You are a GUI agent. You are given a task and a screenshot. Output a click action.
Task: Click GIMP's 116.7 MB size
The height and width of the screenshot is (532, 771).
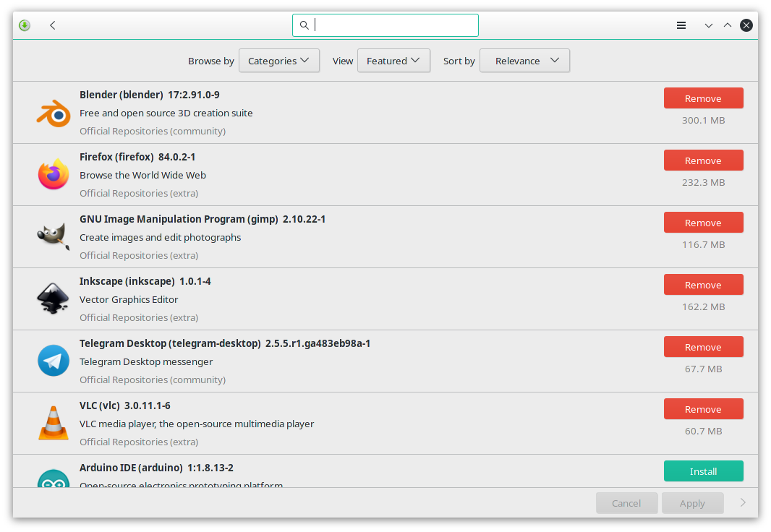point(703,244)
